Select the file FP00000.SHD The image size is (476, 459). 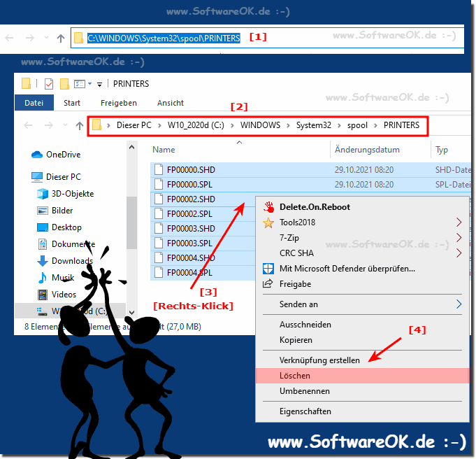[x=191, y=169]
